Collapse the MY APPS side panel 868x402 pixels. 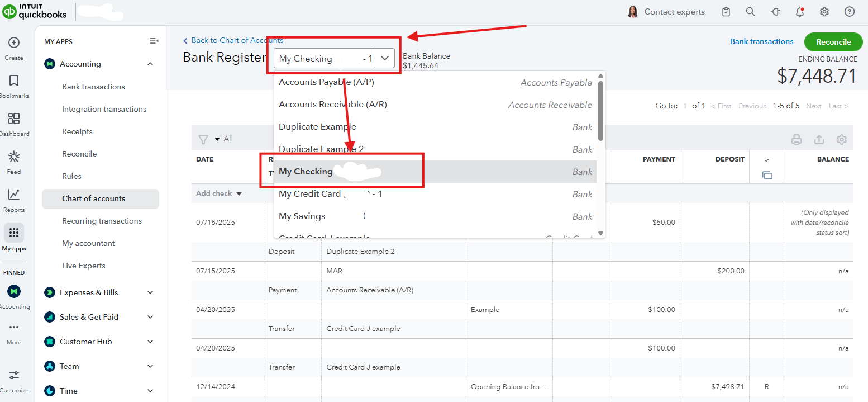pos(154,41)
